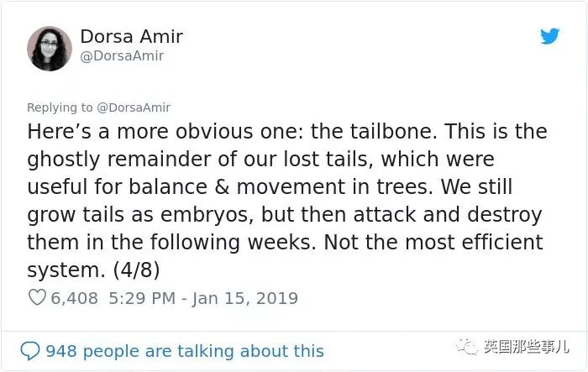Click the word 'embryos' in tweet body
588x372 pixels.
[x=207, y=215]
